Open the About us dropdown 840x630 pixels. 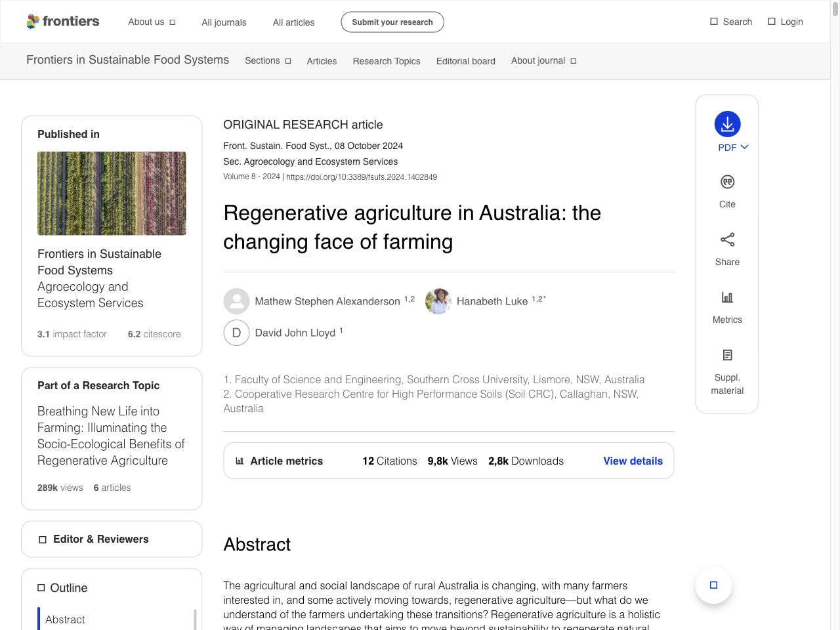click(152, 22)
